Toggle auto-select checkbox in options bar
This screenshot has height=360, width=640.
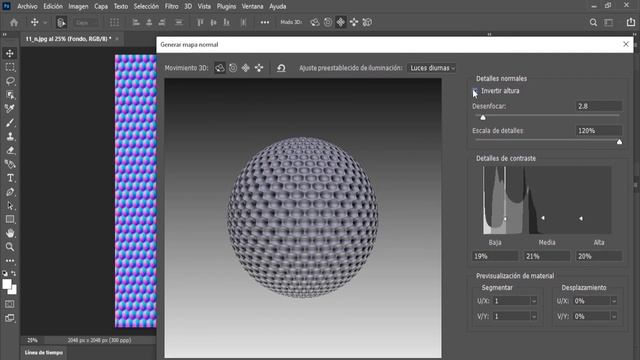click(61, 22)
